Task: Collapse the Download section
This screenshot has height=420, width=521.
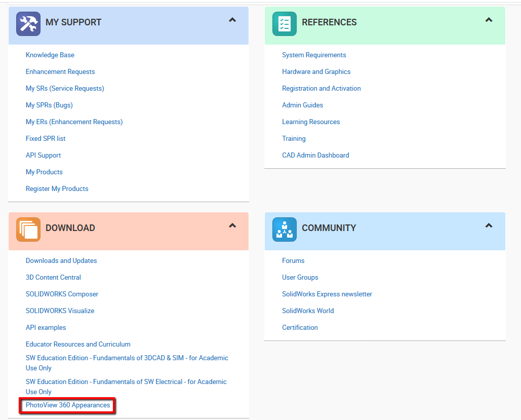Action: pos(232,225)
